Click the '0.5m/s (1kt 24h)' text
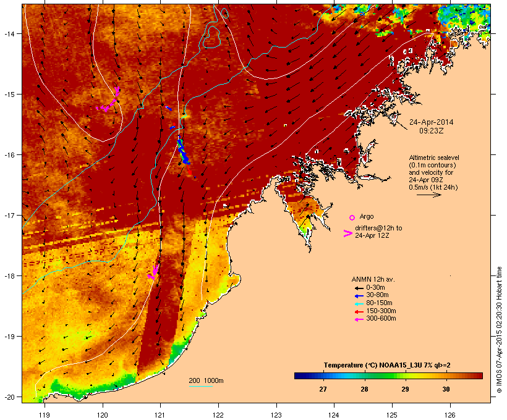 433,187
